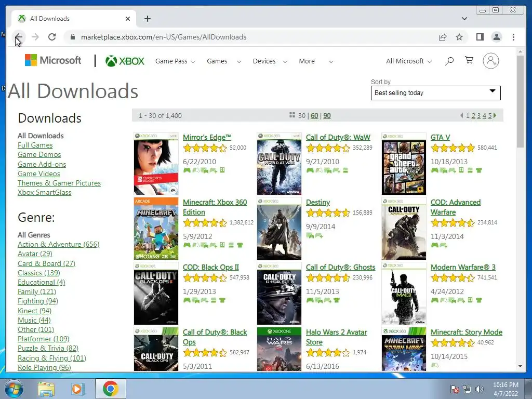This screenshot has width=532, height=399.
Task: Click the sign-in account avatar icon
Action: click(x=490, y=61)
